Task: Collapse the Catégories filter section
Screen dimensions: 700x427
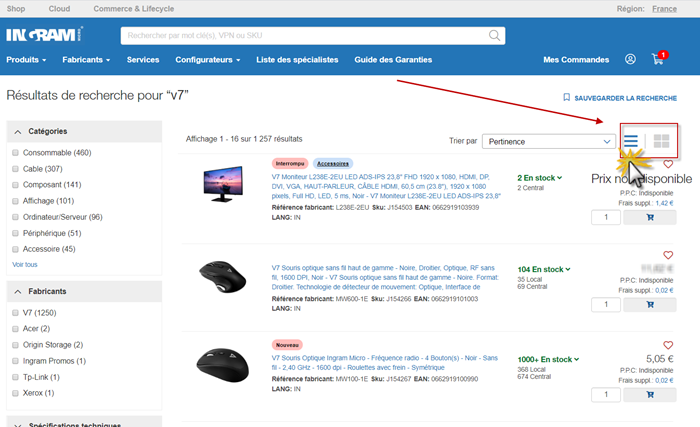Action: pos(84,131)
